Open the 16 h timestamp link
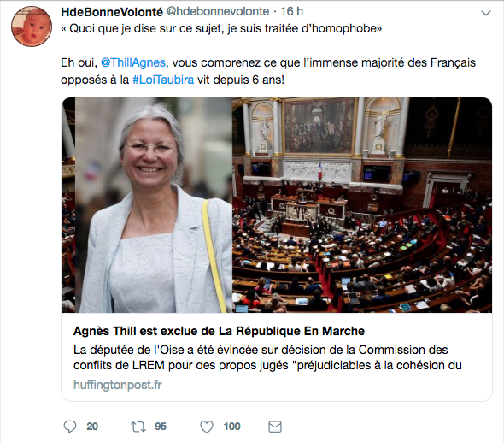This screenshot has height=442, width=504. [x=291, y=12]
